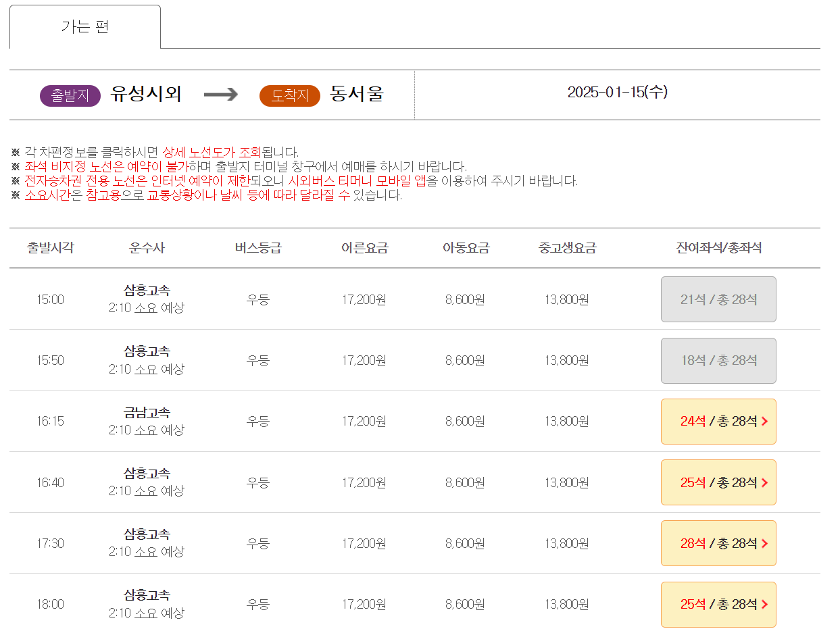Click the 18:00 departure time
Image resolution: width=840 pixels, height=631 pixels.
[51, 605]
